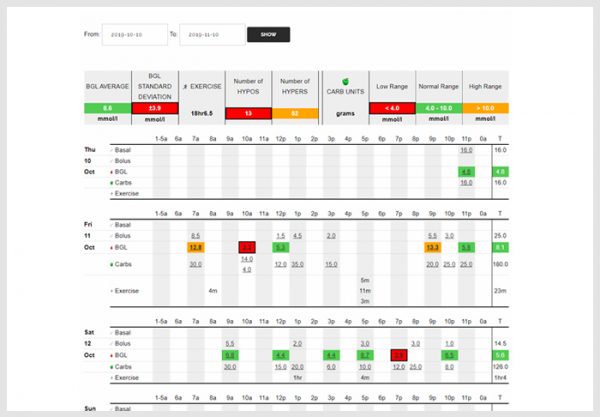600x417 pixels.
Task: Open Saturday's 3p green BGL reading
Action: (x=331, y=355)
